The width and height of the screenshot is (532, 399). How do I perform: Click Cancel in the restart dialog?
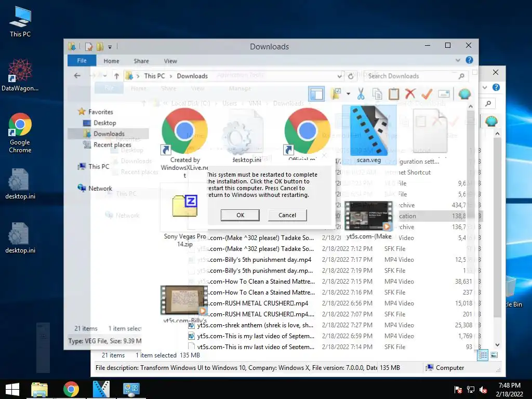coord(287,215)
